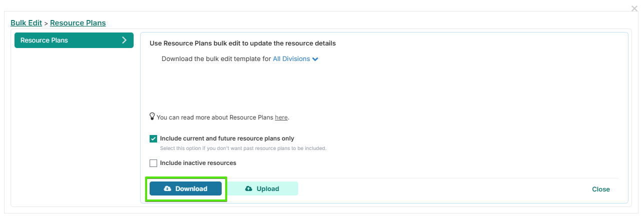
Task: Click the 'Use Resource Plans bulk edit' heading
Action: tap(243, 43)
